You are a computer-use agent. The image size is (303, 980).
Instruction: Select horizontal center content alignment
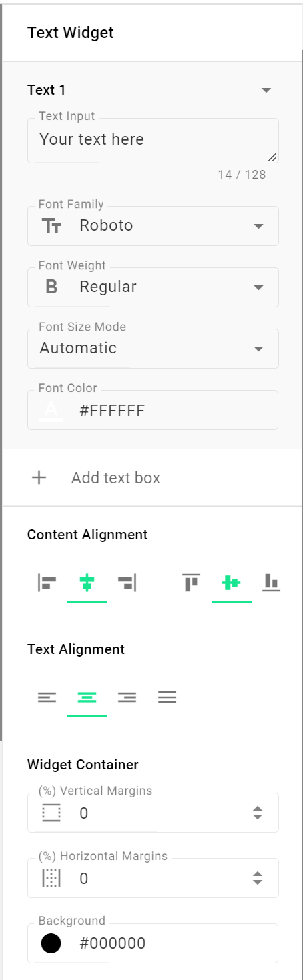click(87, 583)
